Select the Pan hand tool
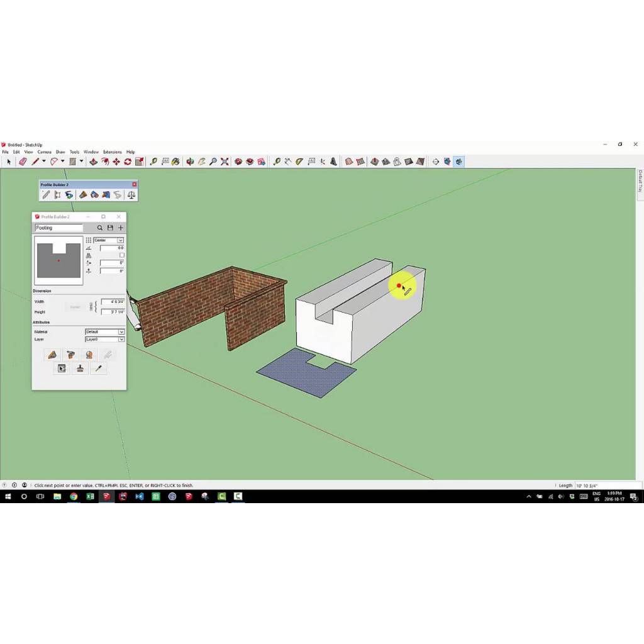 coord(201,162)
